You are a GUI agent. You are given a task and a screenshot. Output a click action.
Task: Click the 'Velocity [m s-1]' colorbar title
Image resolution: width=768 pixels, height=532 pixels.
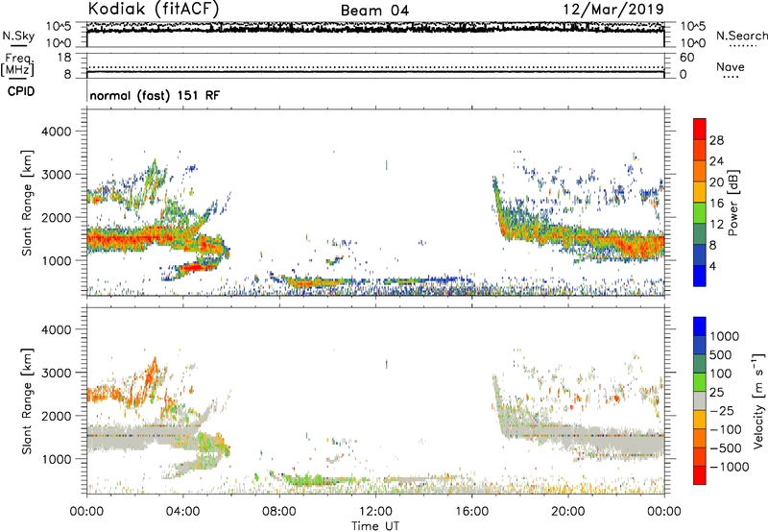[757, 400]
